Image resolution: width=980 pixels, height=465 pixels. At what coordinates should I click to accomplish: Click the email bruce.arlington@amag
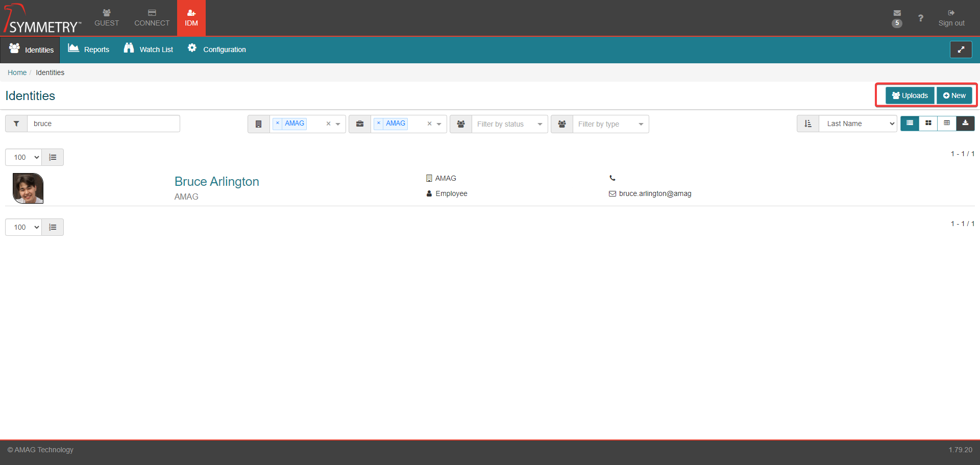tap(655, 193)
